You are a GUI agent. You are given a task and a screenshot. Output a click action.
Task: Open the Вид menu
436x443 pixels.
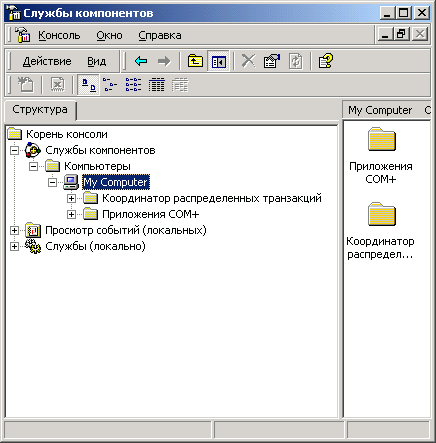pyautogui.click(x=97, y=61)
